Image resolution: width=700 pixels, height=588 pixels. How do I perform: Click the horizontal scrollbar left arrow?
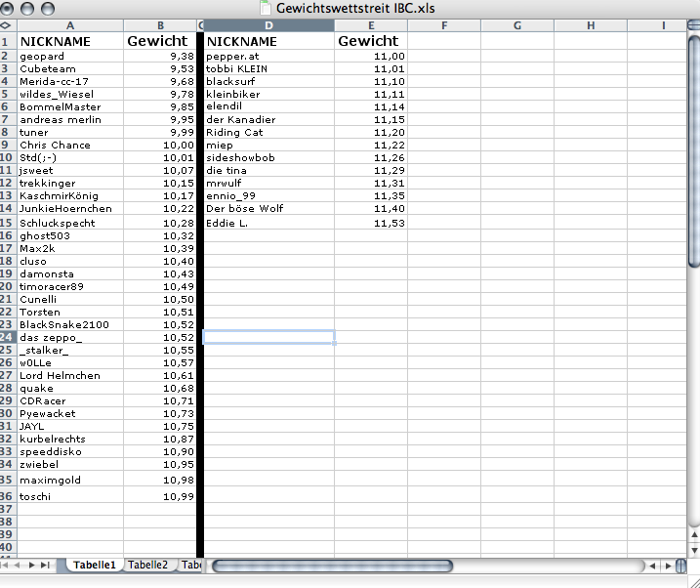[x=651, y=566]
